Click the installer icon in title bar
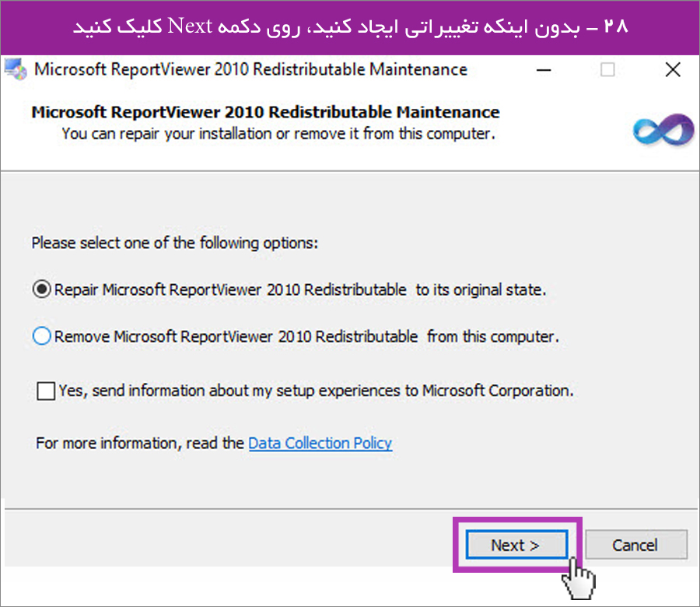 tap(16, 69)
